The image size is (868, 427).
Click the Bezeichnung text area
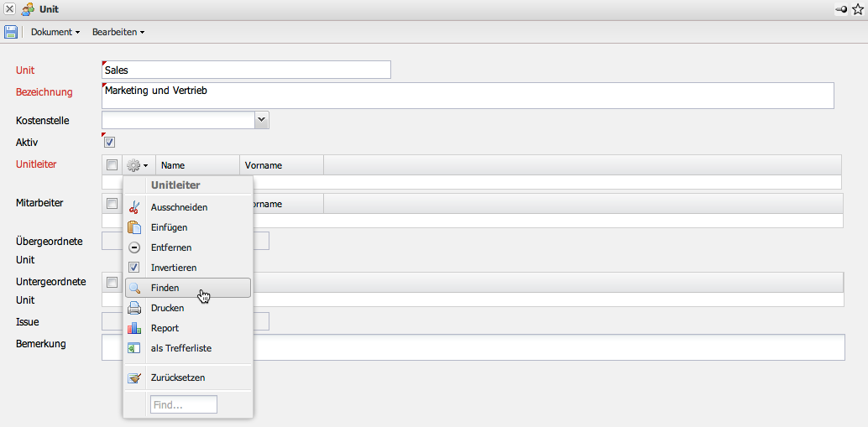tap(468, 96)
